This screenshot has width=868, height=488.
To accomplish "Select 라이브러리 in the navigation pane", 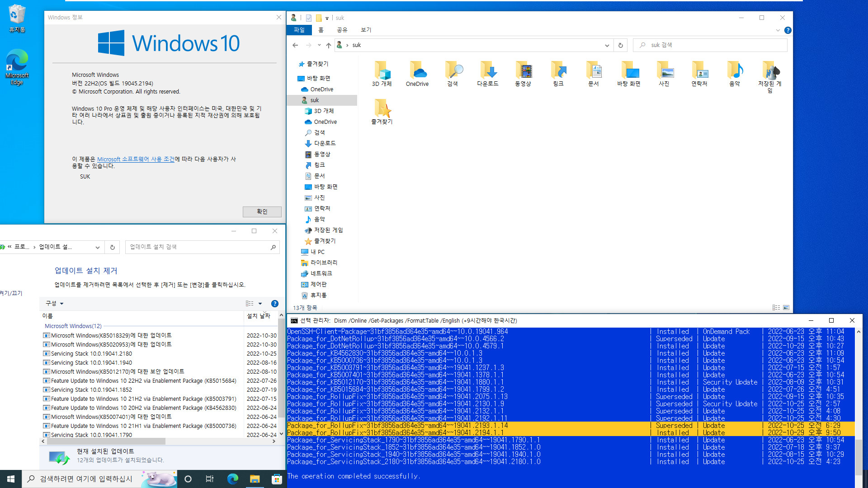I will pyautogui.click(x=319, y=263).
